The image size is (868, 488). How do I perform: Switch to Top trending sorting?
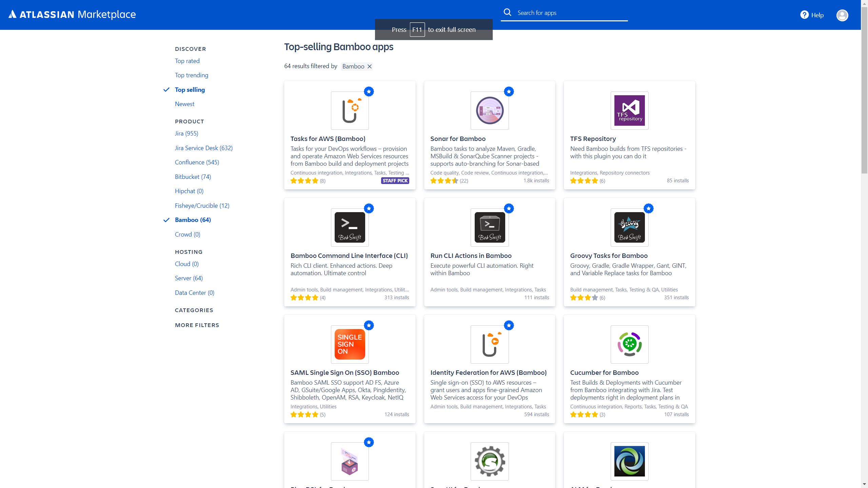point(191,75)
